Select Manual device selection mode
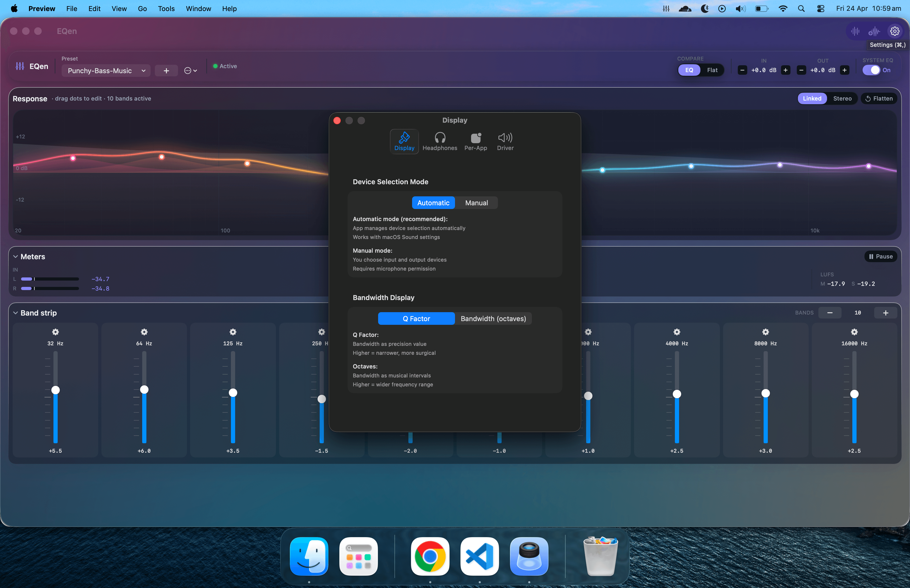 tap(476, 203)
